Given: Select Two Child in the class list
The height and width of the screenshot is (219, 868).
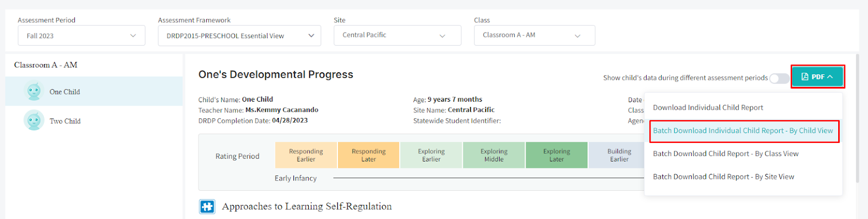Looking at the screenshot, I should [x=65, y=121].
